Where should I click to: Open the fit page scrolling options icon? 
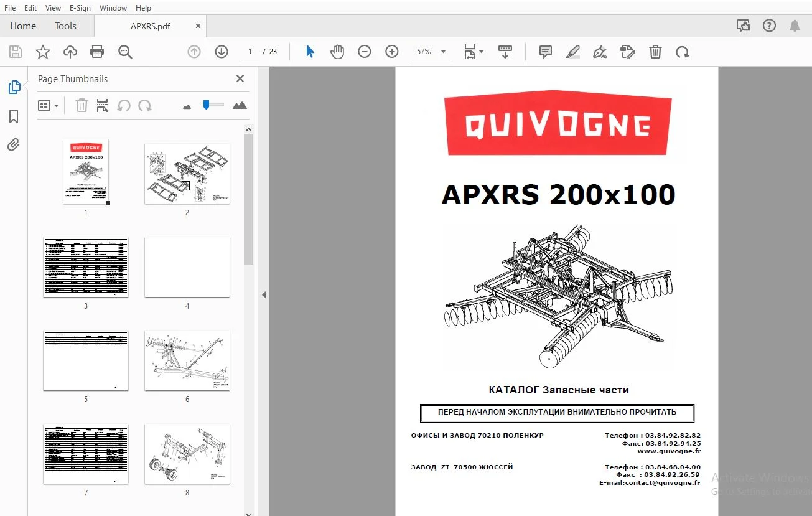click(470, 52)
